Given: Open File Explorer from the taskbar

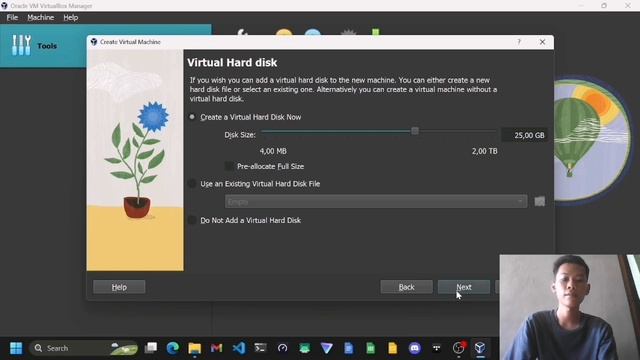Looking at the screenshot, I should pos(195,348).
